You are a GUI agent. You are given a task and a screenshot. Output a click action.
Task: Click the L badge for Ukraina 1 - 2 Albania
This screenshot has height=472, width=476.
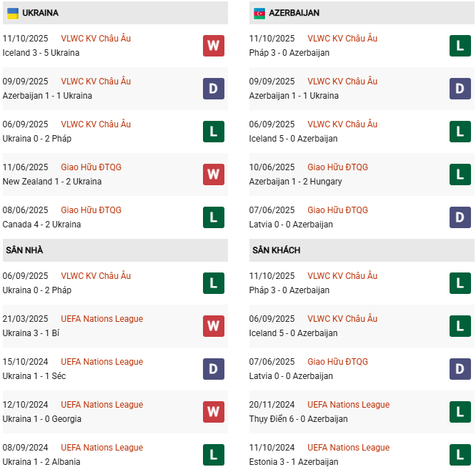click(213, 455)
